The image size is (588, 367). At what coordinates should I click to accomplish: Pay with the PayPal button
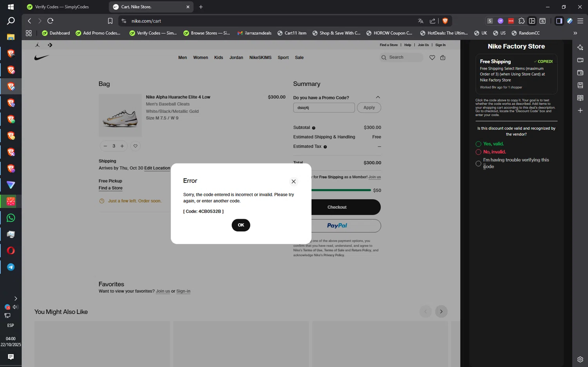point(337,226)
